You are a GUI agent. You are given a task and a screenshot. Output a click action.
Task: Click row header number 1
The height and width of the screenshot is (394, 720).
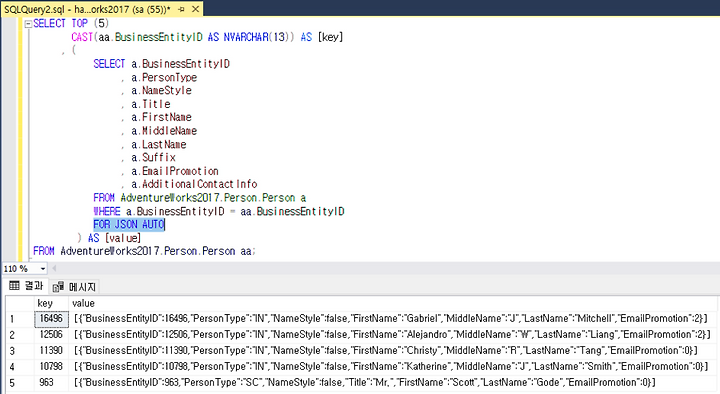click(20, 319)
